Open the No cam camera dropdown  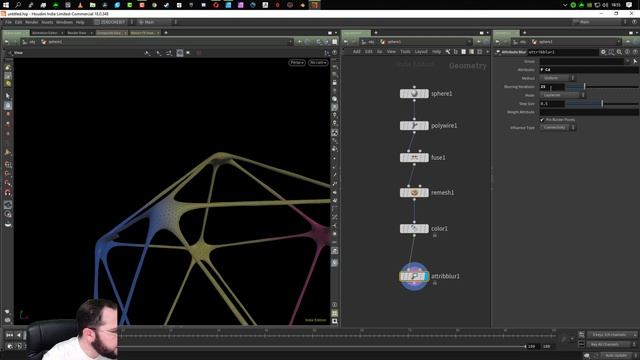(318, 62)
